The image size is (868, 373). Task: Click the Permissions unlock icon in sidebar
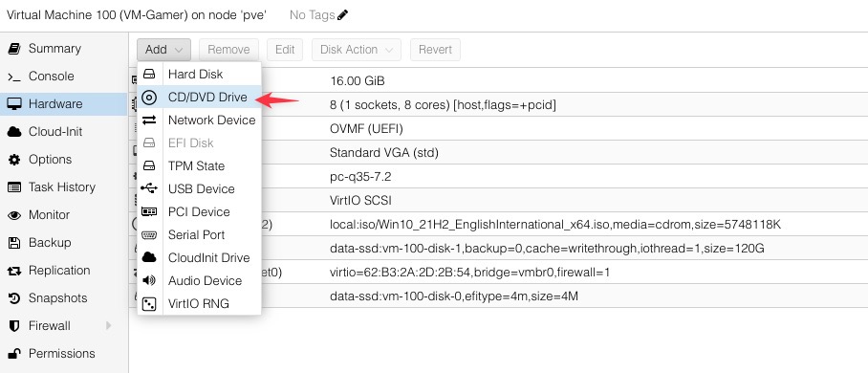pyautogui.click(x=13, y=354)
